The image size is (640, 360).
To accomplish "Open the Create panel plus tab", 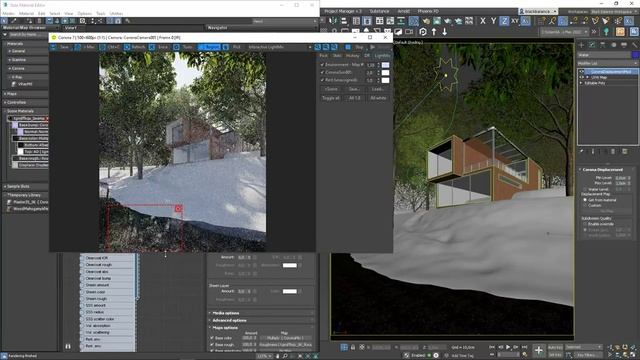I will coord(582,45).
